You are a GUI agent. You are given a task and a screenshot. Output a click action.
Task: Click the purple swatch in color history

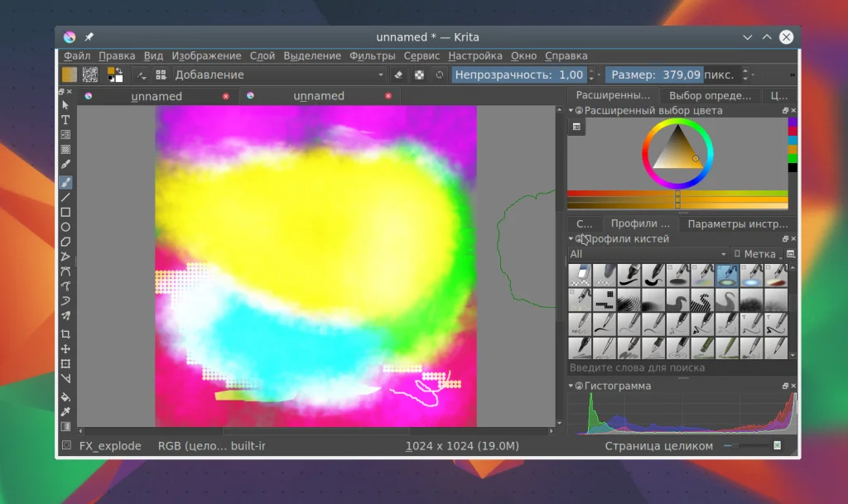tap(793, 122)
